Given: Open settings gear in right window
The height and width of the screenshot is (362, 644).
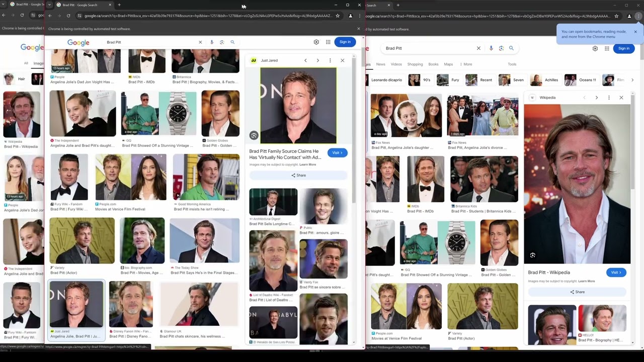Looking at the screenshot, I should [595, 48].
